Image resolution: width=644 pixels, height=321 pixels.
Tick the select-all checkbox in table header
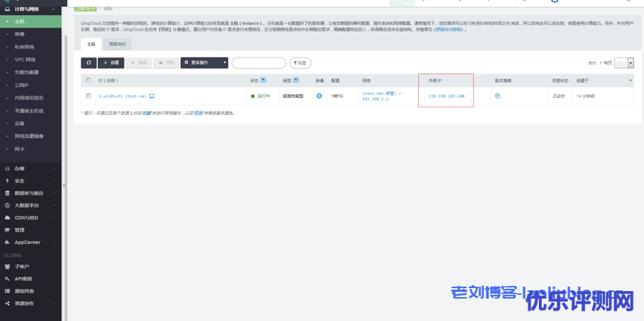point(88,81)
